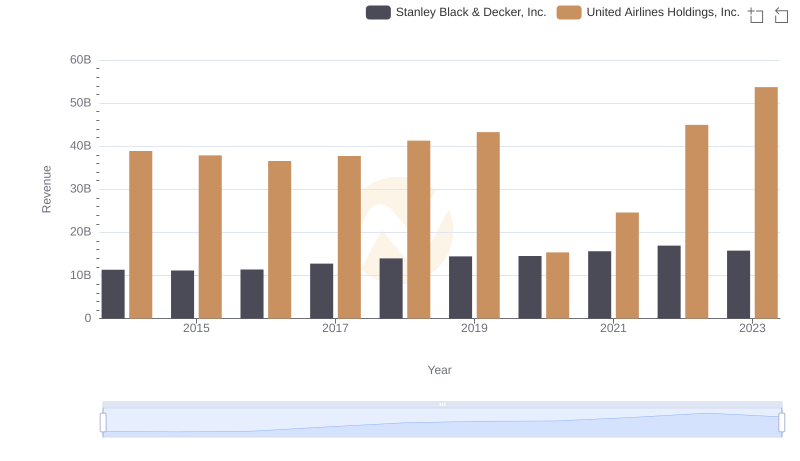Select the 2021 United Airlines bar
Viewport: 800px width, 461px height.
click(628, 266)
